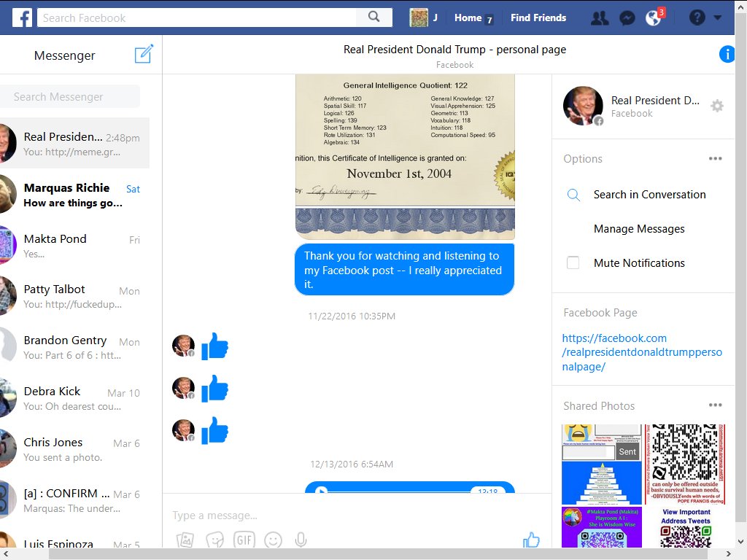Screen dimensions: 747x560
Task: Open Find Friends
Action: [538, 18]
